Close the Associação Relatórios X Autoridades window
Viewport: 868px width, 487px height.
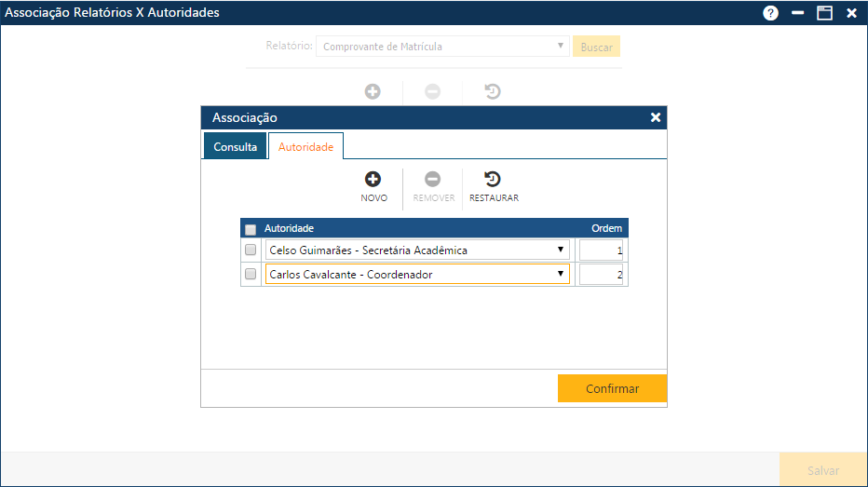852,13
